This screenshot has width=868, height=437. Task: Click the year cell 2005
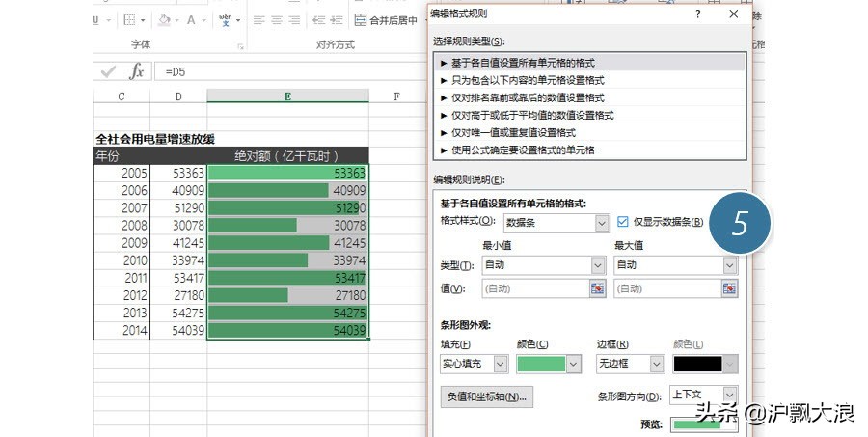[122, 173]
